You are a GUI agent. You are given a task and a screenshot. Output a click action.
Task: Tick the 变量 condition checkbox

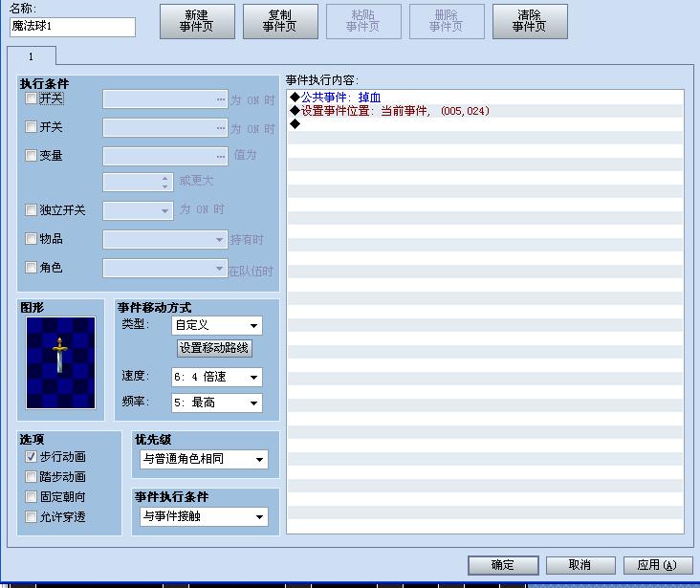pos(31,156)
